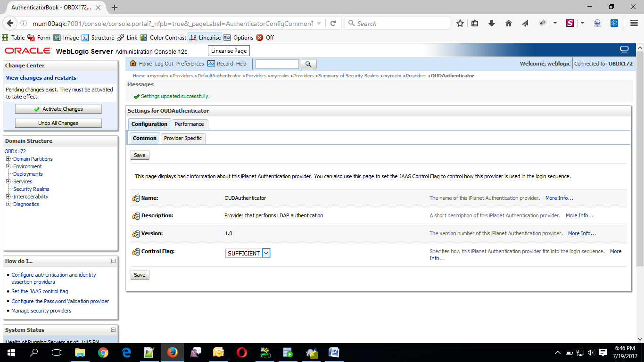The image size is (644, 362).
Task: Open Preferences in console toolbar
Action: point(190,64)
